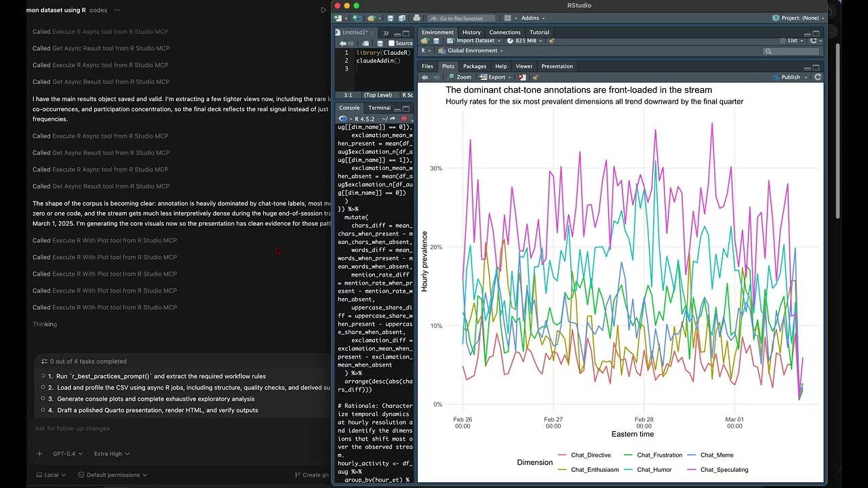Open the List view dropdown

[x=792, y=41]
